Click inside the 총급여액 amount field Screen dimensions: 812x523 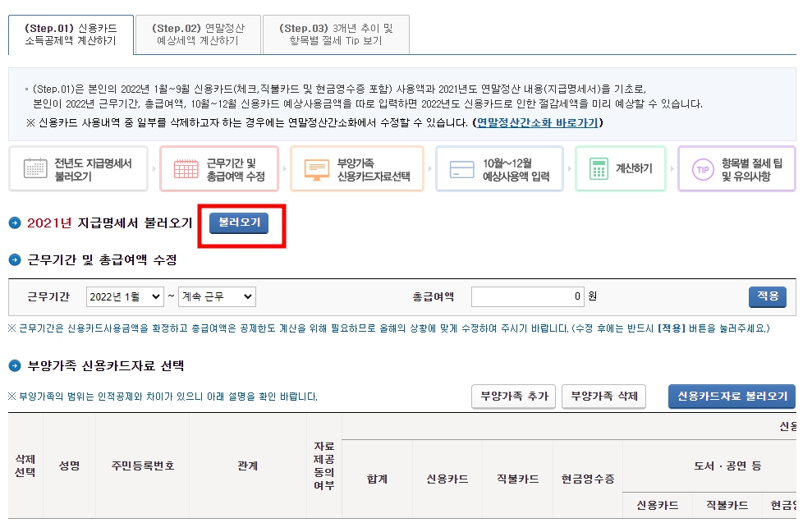pyautogui.click(x=526, y=296)
